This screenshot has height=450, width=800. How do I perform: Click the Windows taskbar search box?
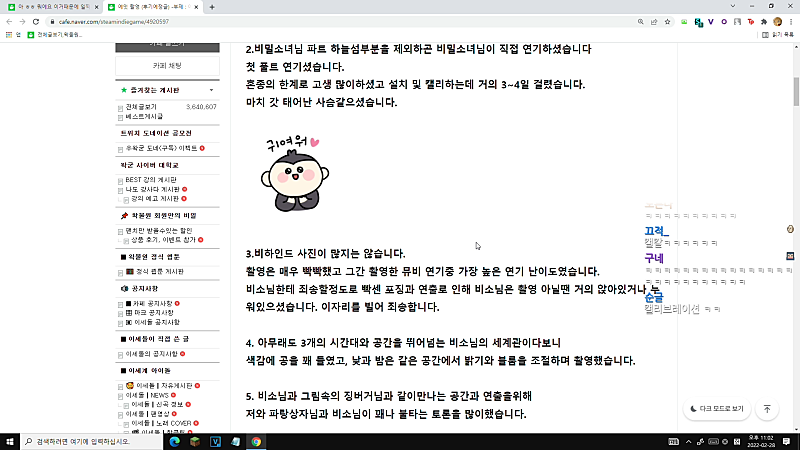click(x=92, y=442)
